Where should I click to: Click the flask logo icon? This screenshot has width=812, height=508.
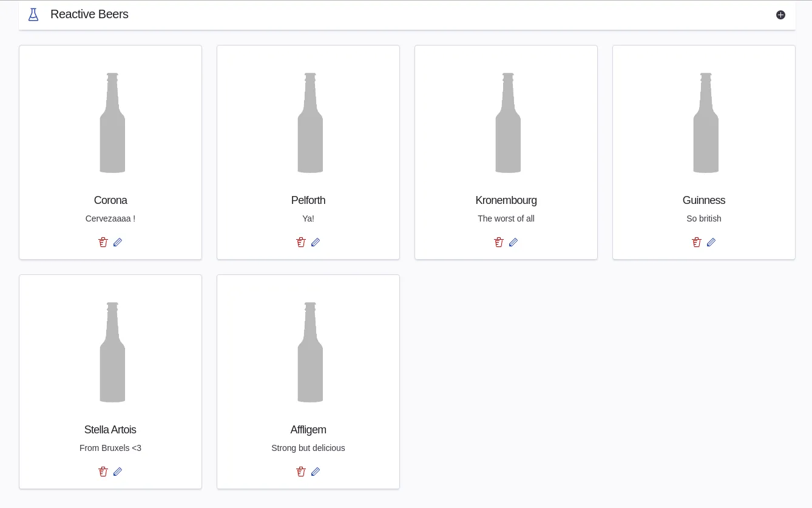(33, 15)
